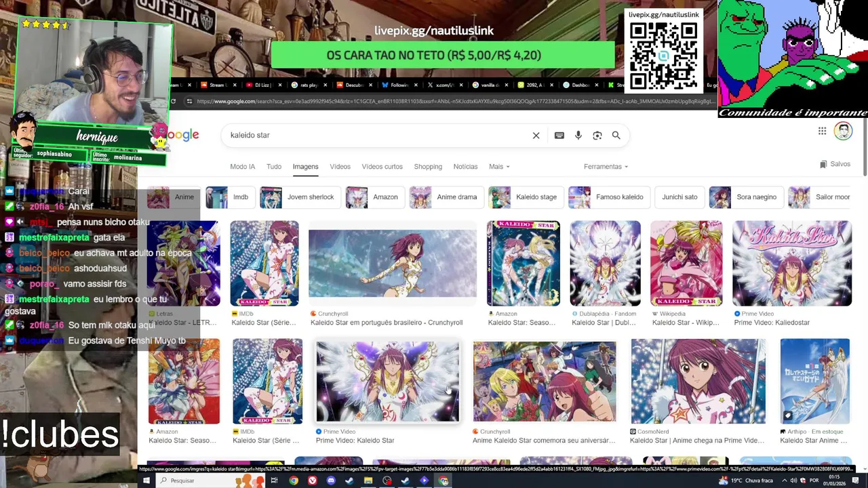868x488 pixels.
Task: Open the 'Salvos' saved items link
Action: pyautogui.click(x=835, y=164)
